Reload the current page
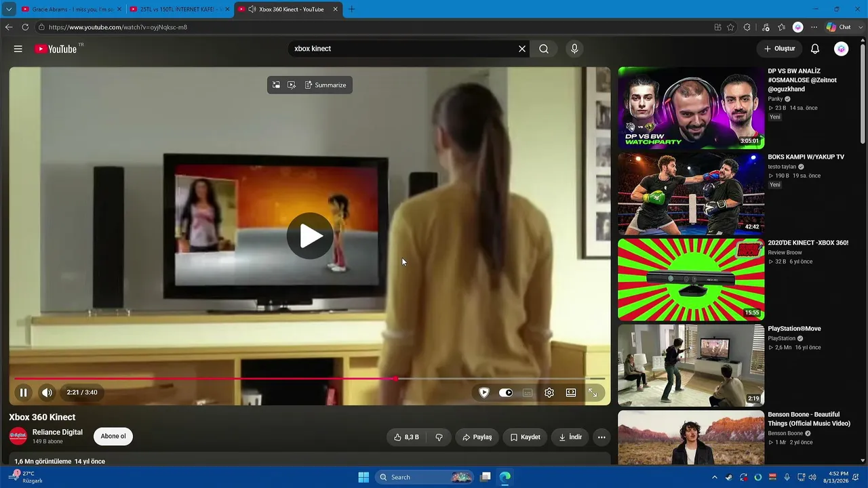This screenshot has height=488, width=868. 25,27
